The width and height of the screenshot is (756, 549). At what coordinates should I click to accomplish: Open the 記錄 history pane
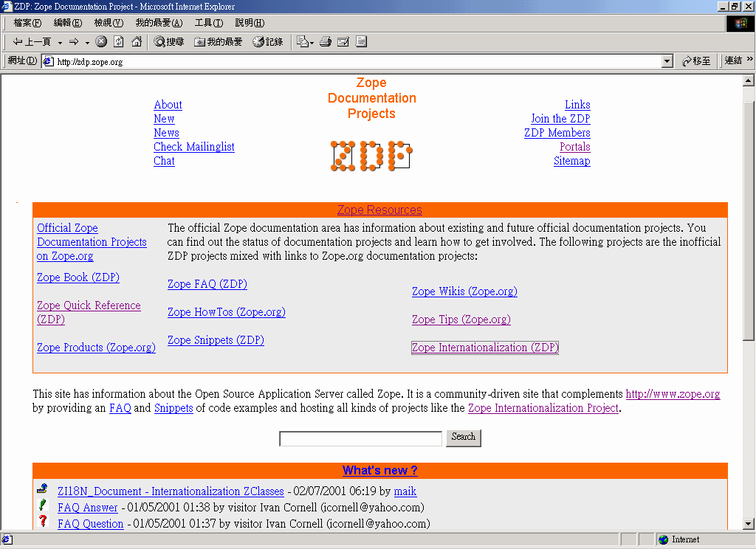pyautogui.click(x=268, y=42)
